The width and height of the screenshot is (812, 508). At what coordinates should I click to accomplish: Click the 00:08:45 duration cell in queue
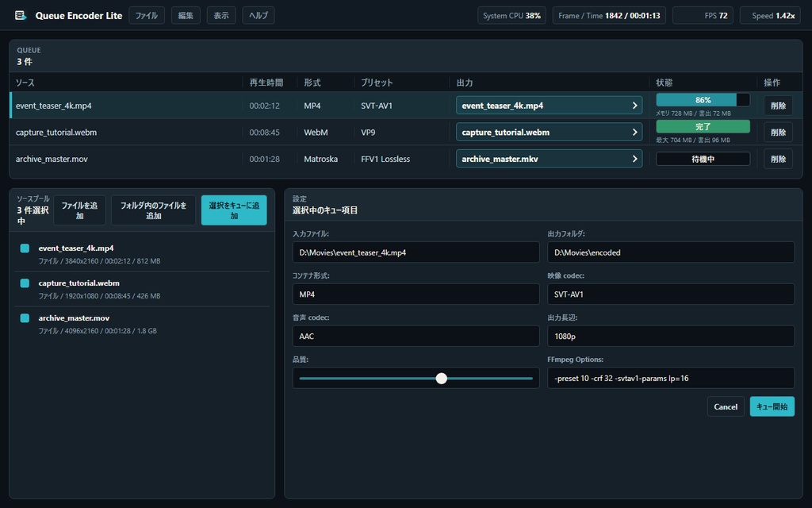[x=264, y=133]
